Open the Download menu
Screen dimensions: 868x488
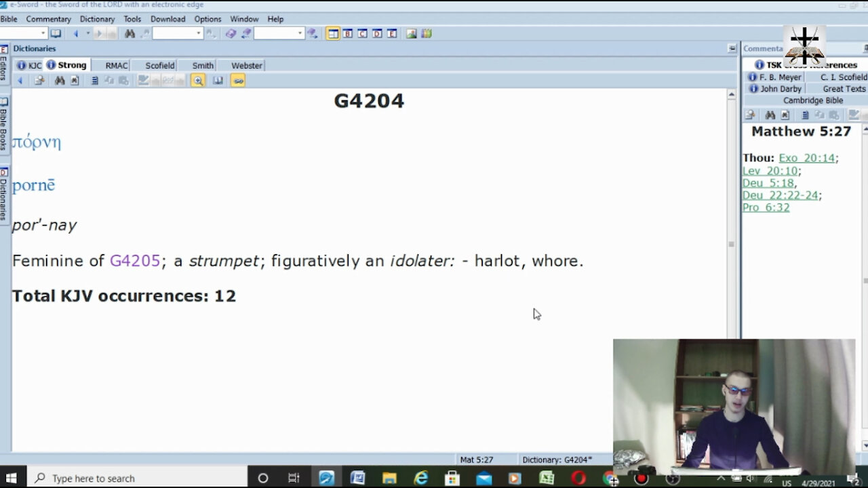coord(167,19)
